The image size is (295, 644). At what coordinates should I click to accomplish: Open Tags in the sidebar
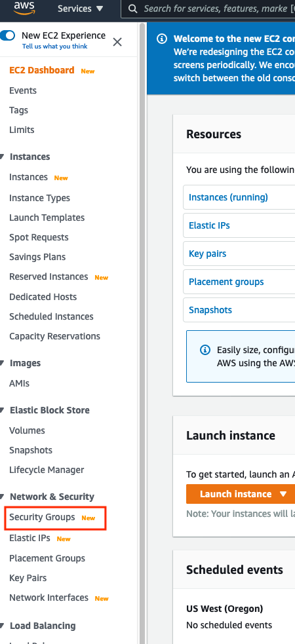pos(18,110)
